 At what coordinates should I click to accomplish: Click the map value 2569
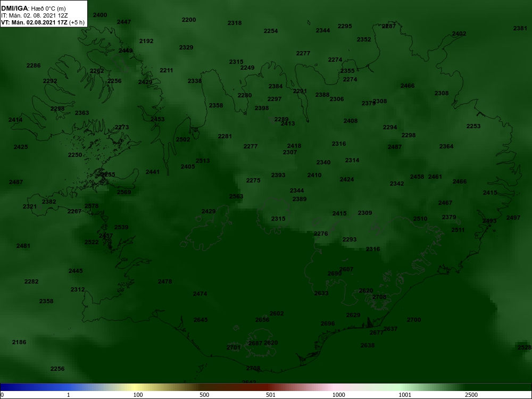pyautogui.click(x=124, y=192)
